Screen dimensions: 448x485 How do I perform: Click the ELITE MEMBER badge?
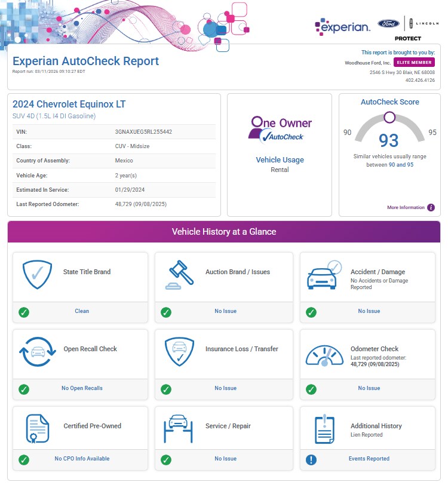414,63
